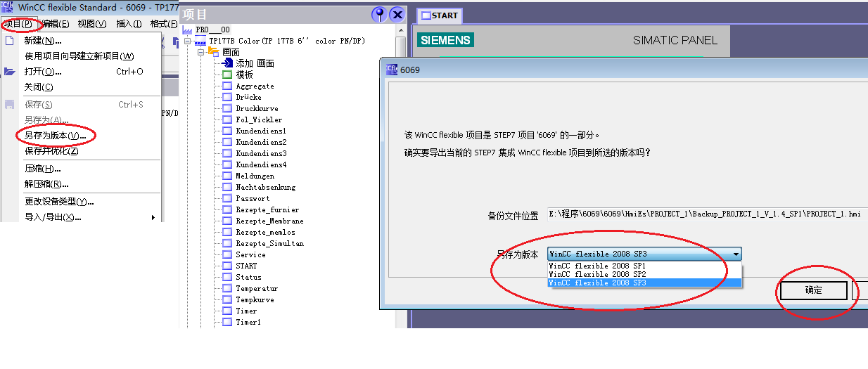Viewport: 868px width, 369px height.
Task: Click the screen icon next to Kundendiens2
Action: click(x=227, y=142)
